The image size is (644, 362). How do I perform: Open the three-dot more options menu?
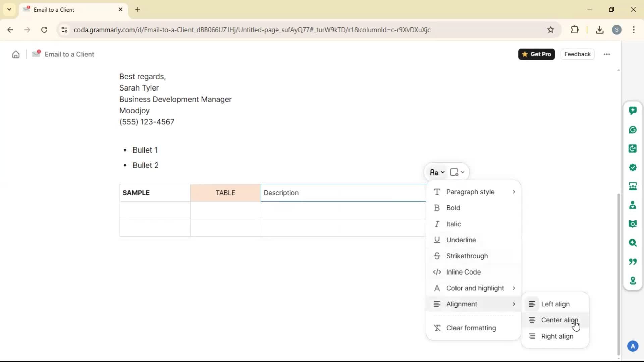606,54
